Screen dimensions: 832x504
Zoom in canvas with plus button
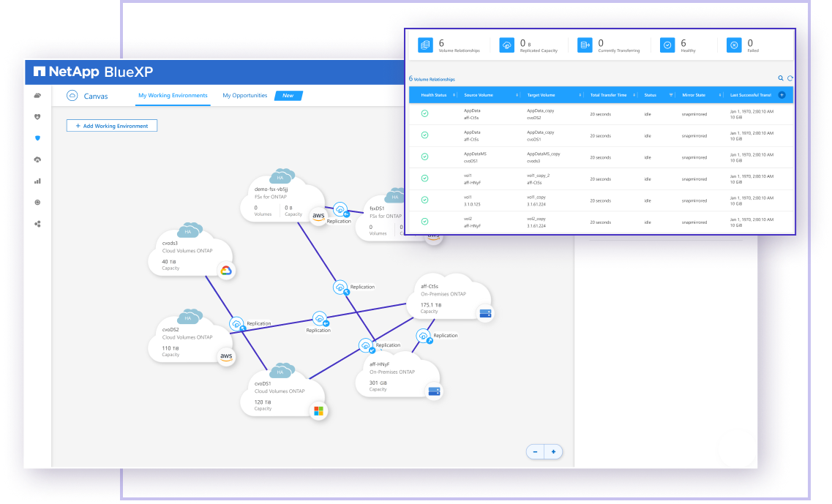pos(553,452)
